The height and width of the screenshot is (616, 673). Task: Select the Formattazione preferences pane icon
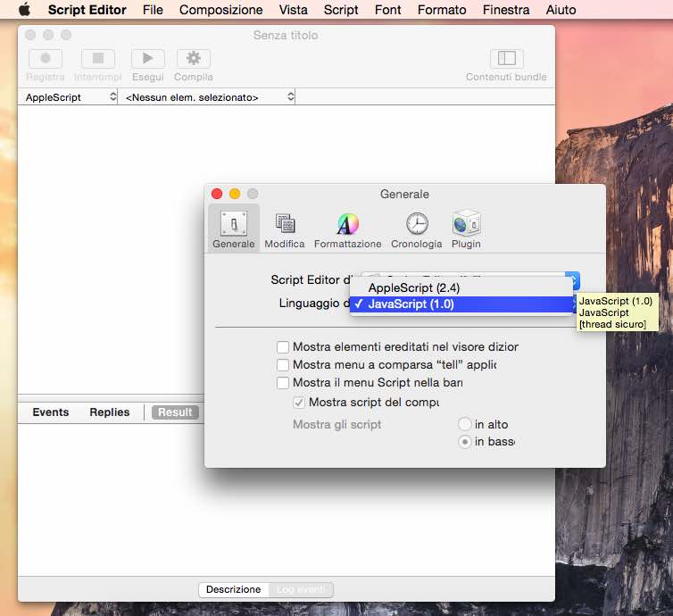[x=348, y=229]
